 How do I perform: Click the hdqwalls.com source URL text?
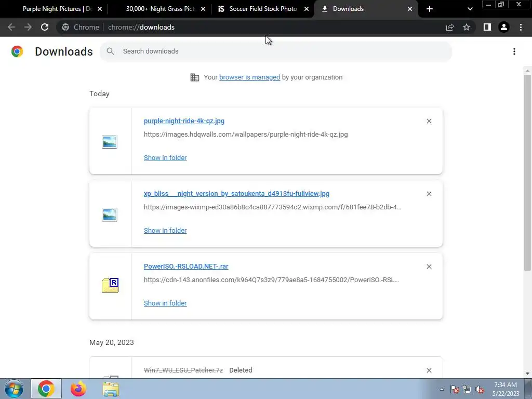pyautogui.click(x=246, y=135)
